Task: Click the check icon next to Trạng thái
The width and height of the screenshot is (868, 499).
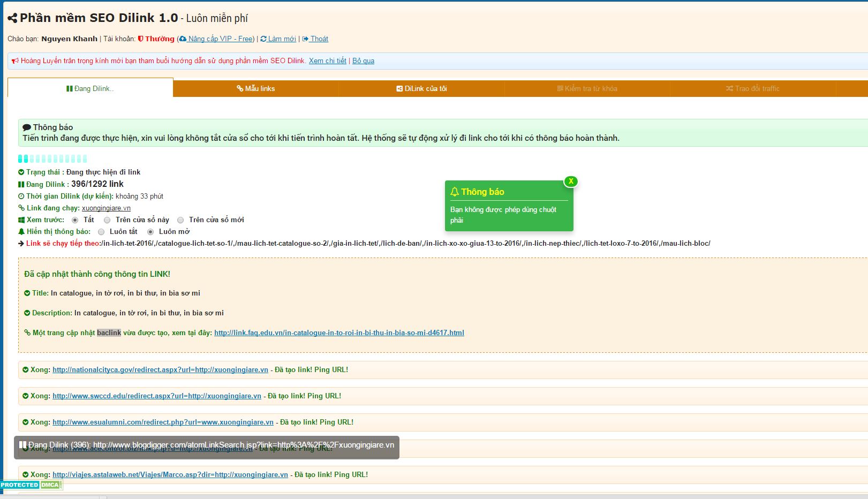Action: click(x=21, y=172)
